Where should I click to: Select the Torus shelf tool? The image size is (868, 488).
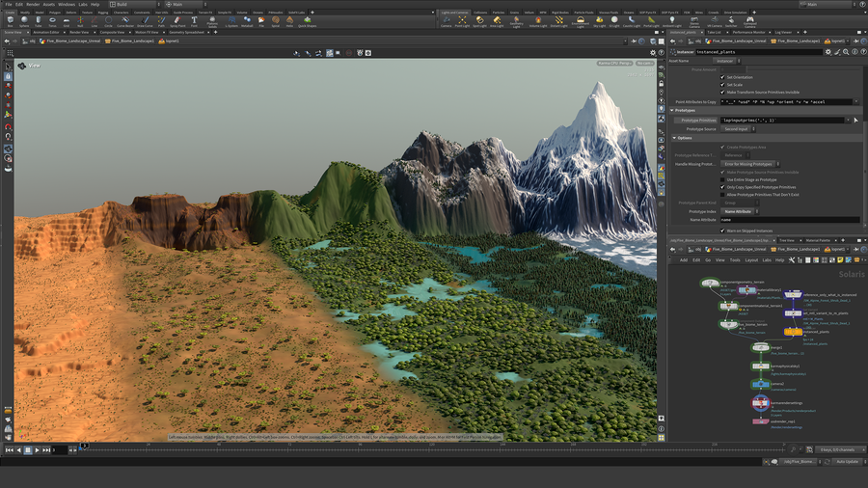pos(52,21)
